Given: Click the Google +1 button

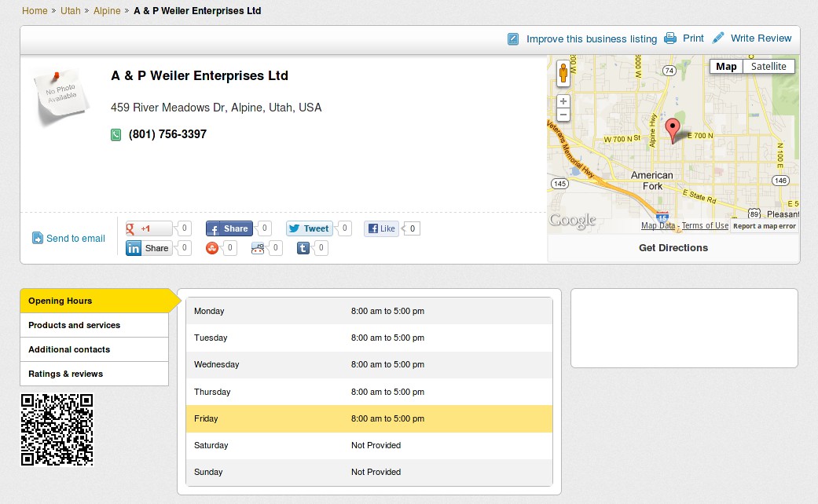Looking at the screenshot, I should click(149, 228).
